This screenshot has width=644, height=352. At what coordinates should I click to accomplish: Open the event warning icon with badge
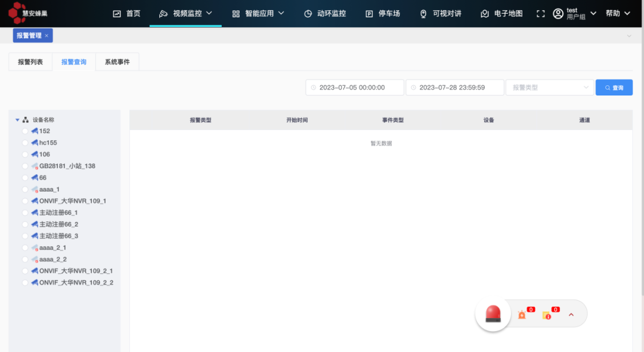(x=547, y=314)
